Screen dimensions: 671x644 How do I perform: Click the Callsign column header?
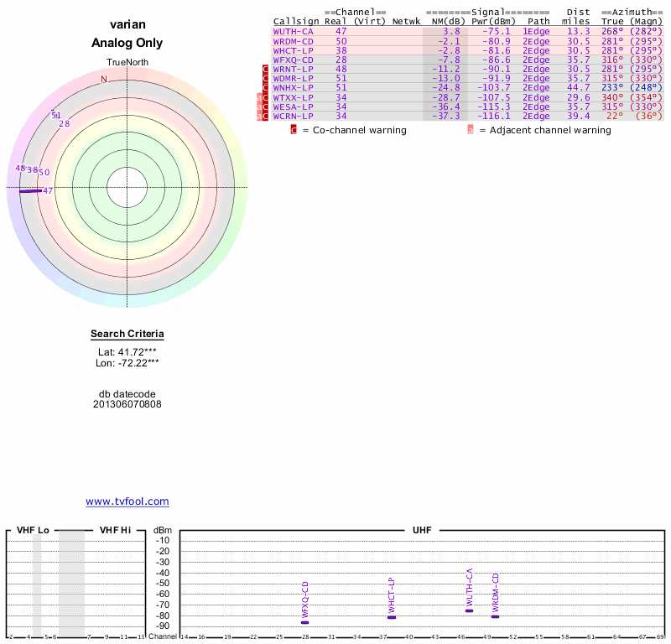coord(296,21)
